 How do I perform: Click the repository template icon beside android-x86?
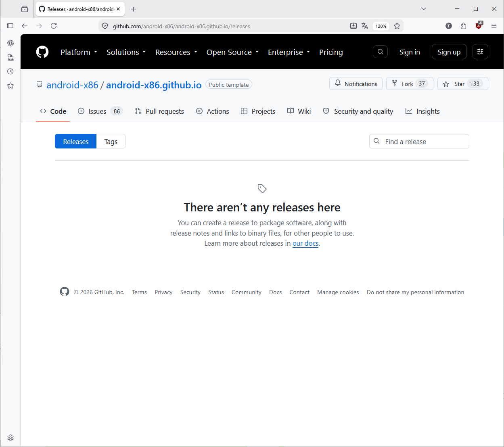[39, 84]
